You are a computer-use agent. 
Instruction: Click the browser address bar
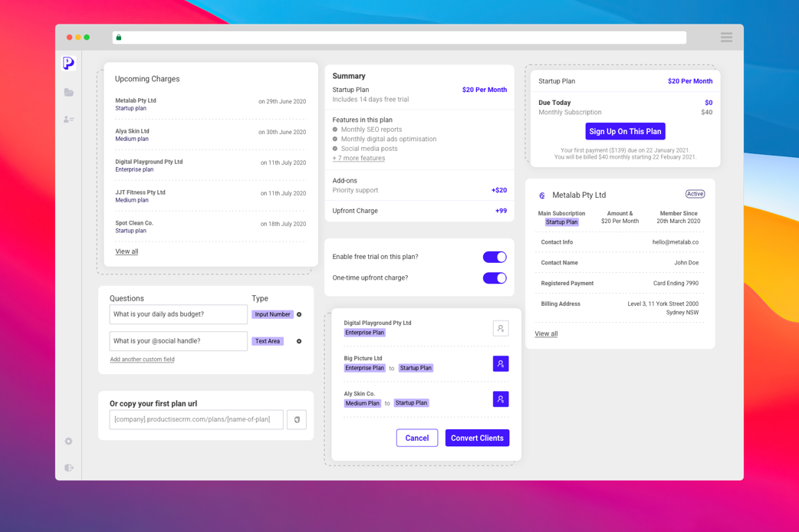(x=399, y=38)
